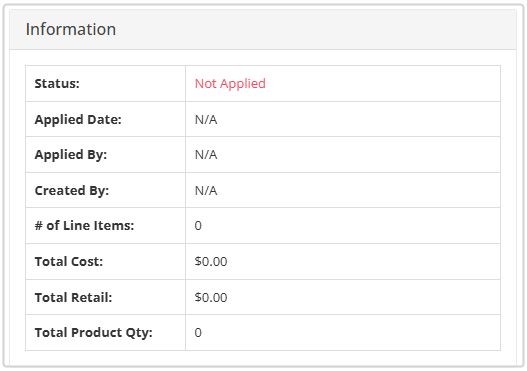The width and height of the screenshot is (527, 371).
Task: Select the line items count value 0
Action: [x=198, y=225]
